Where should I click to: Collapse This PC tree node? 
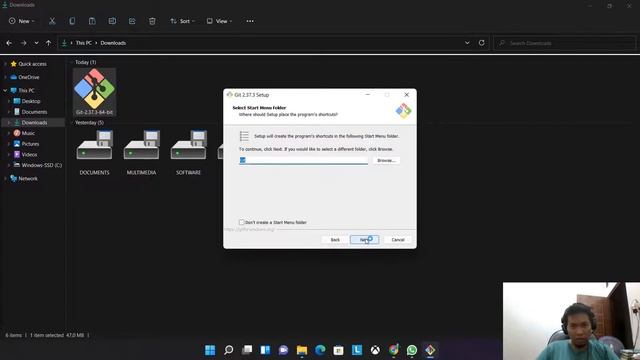coord(5,90)
